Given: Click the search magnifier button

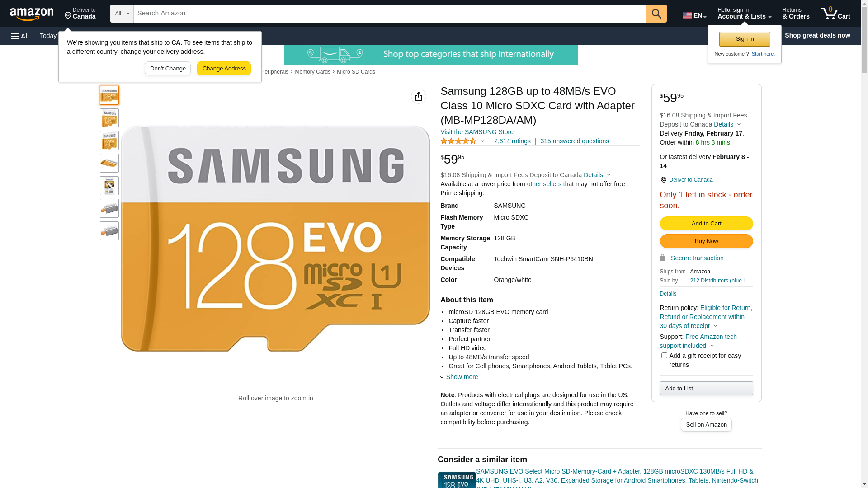Looking at the screenshot, I should (656, 14).
